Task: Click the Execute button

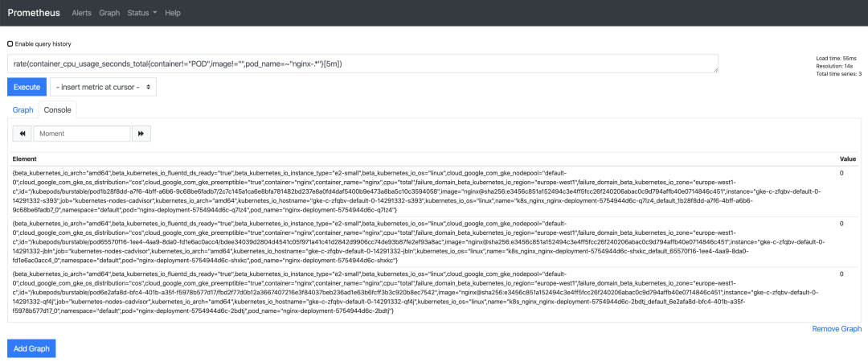Action: point(27,87)
